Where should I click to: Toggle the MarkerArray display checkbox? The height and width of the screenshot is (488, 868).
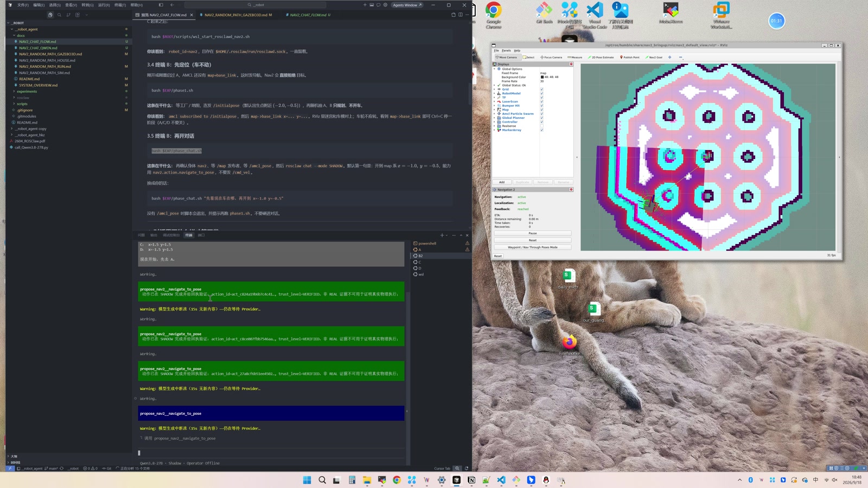click(541, 130)
